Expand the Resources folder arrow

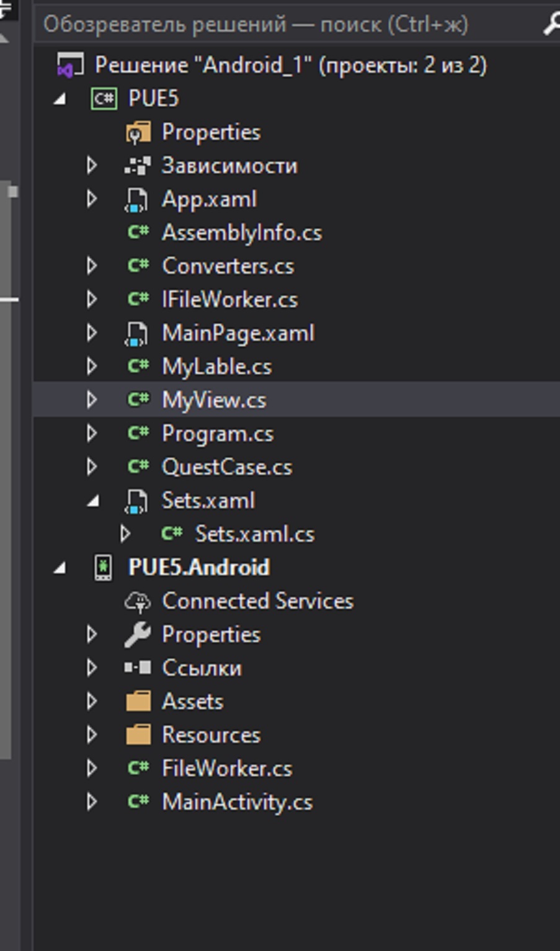point(92,735)
